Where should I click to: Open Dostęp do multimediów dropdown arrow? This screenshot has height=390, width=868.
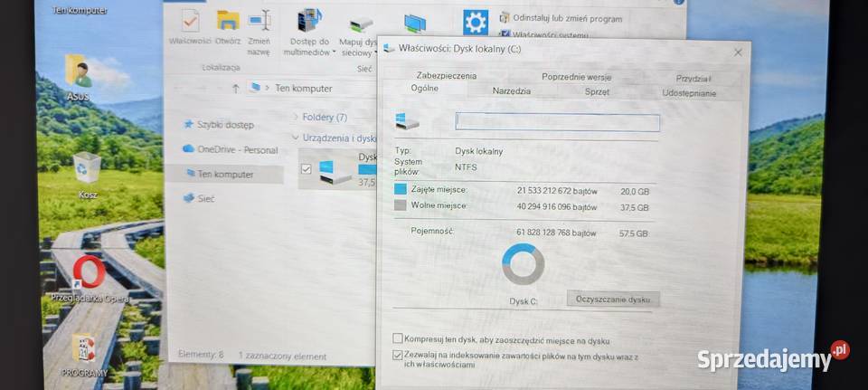coord(335,52)
